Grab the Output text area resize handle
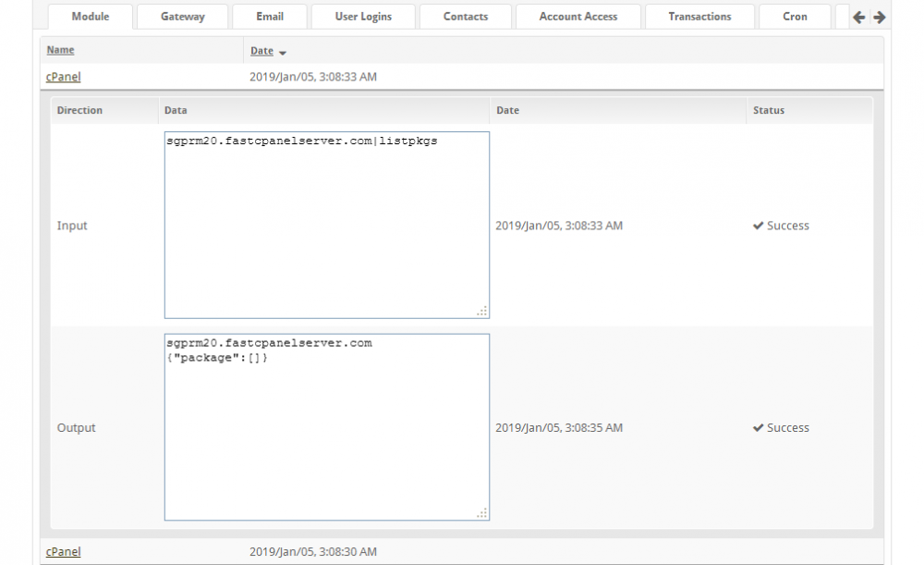The image size is (924, 565). point(482,513)
